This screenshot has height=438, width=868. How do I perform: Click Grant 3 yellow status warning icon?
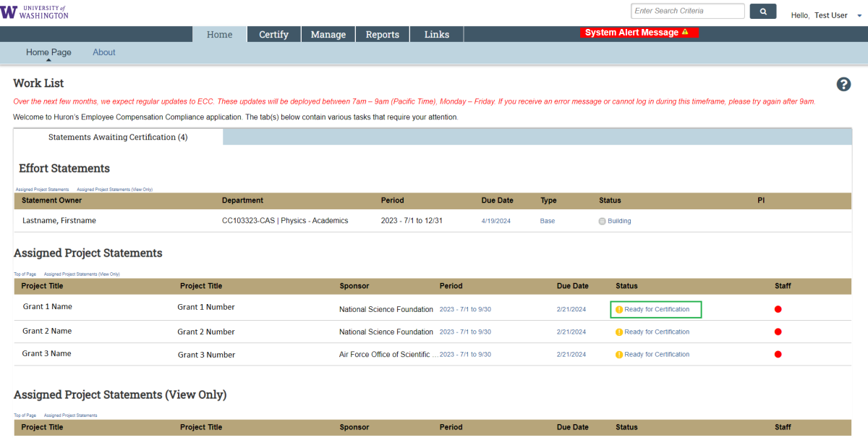pyautogui.click(x=619, y=355)
